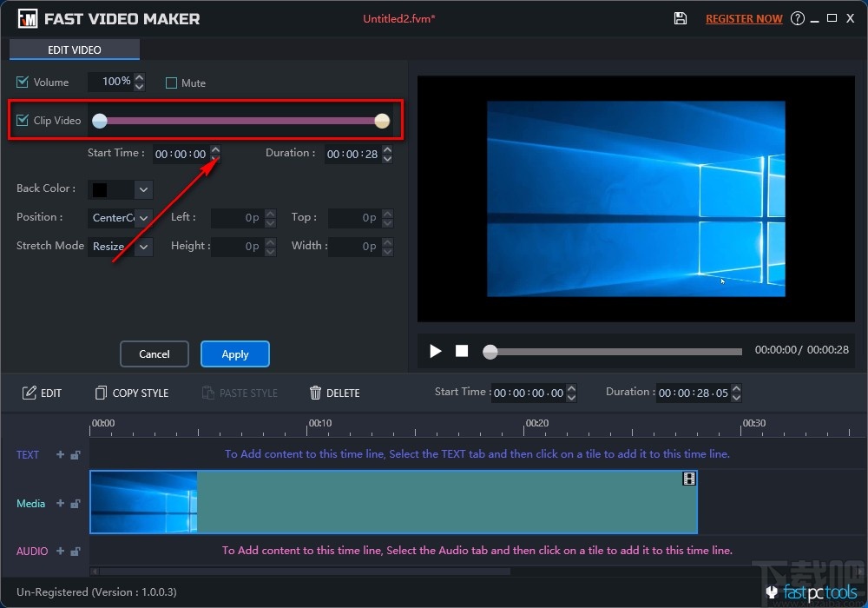Add content to the AUDIO track with the plus icon
The height and width of the screenshot is (608, 868).
point(61,551)
